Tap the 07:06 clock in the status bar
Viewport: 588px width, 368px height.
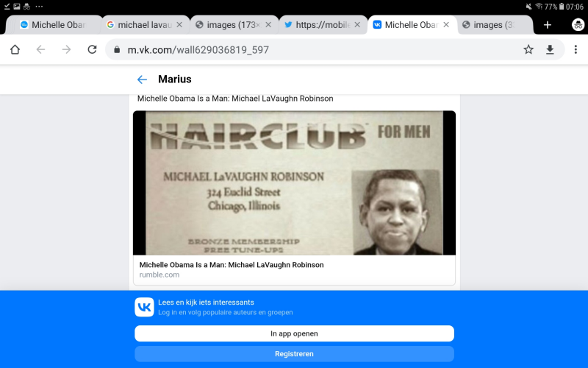(x=575, y=7)
